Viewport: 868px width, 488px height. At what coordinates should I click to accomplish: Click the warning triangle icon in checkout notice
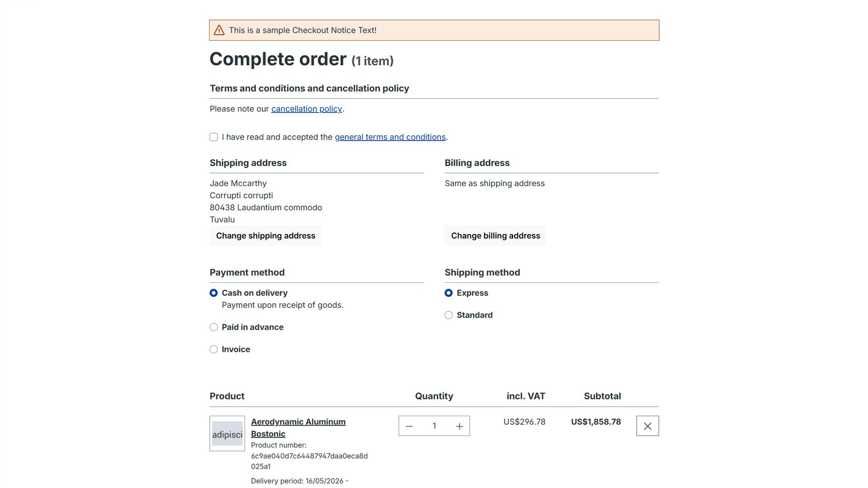pos(219,30)
